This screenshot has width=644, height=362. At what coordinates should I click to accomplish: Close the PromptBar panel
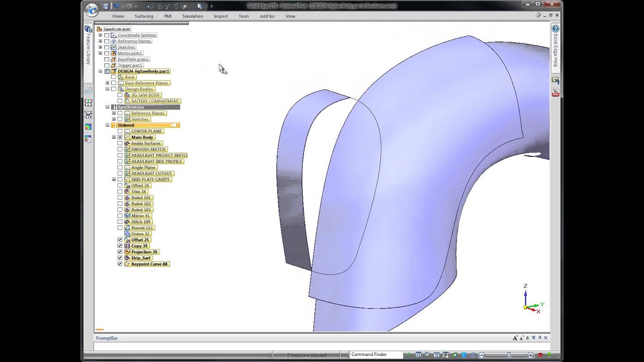(546, 338)
